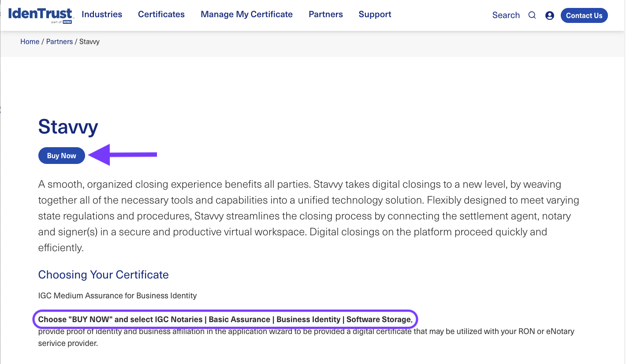This screenshot has height=364, width=626.
Task: Select Partners in the navigation bar
Action: 326,14
